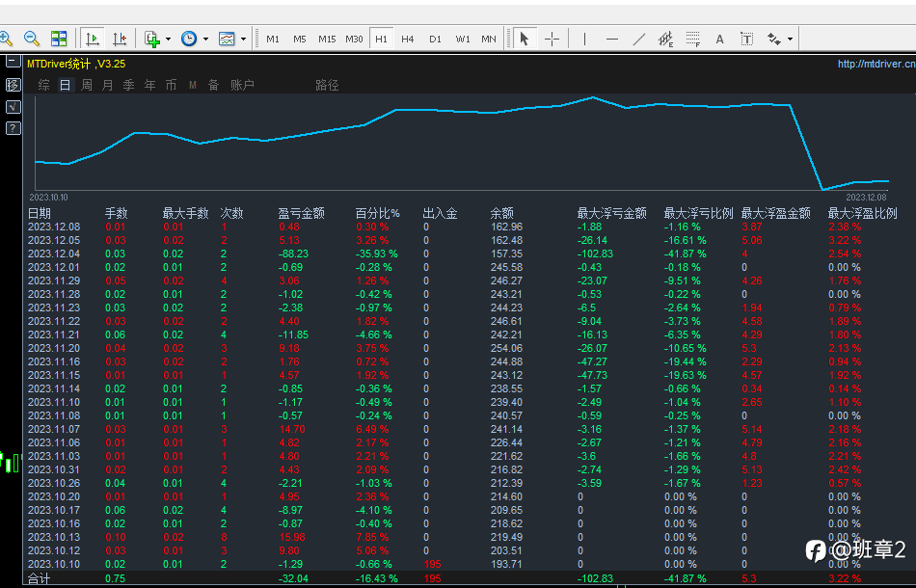Viewport: 916px width, 588px height.
Task: Click the 移 move panel icon
Action: [13, 85]
